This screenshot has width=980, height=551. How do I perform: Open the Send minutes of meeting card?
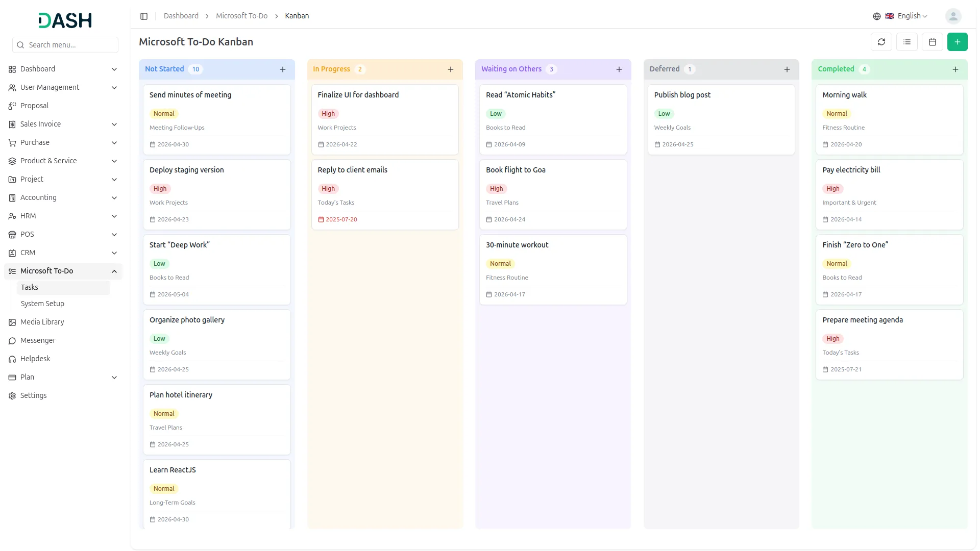[217, 120]
